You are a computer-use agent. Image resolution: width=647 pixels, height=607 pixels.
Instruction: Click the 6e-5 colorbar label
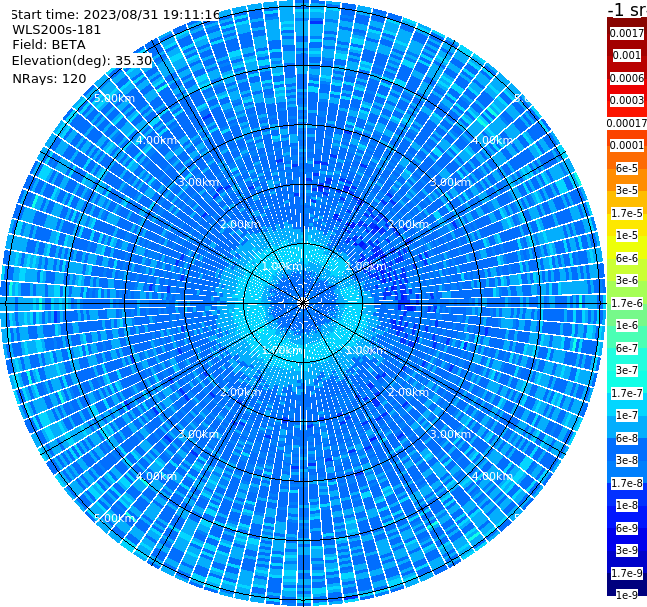pos(627,168)
